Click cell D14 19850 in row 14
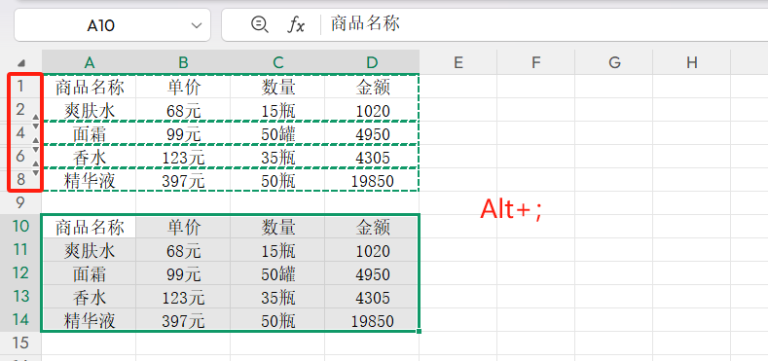 click(x=372, y=320)
